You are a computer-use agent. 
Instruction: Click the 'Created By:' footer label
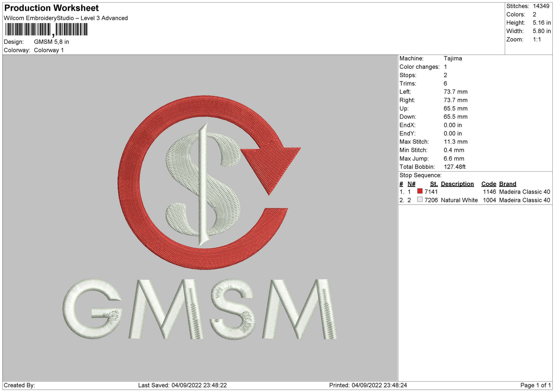(x=19, y=385)
